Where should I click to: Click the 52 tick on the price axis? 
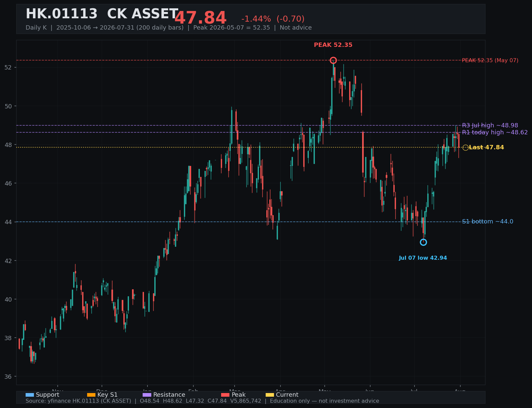click(x=8, y=68)
